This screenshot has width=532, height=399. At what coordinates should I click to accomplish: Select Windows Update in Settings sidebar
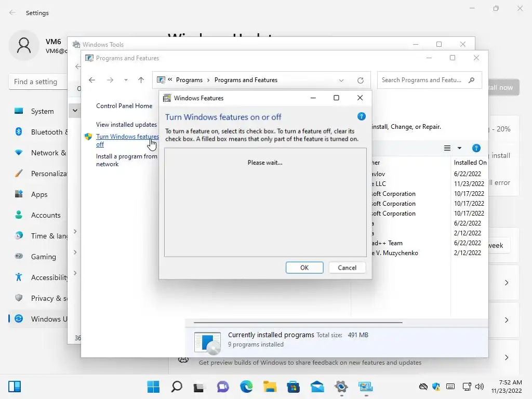(x=38, y=319)
